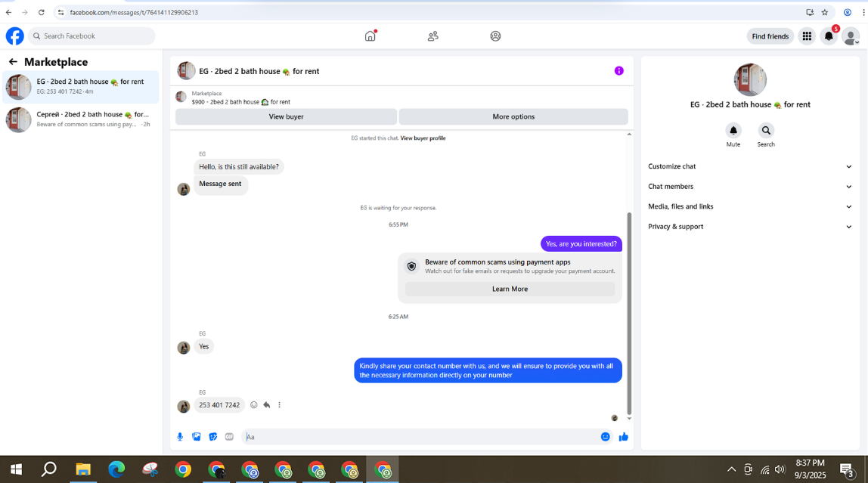Click the 'Yes, are you interested?' message
Screen dimensions: 868x483
tap(581, 244)
